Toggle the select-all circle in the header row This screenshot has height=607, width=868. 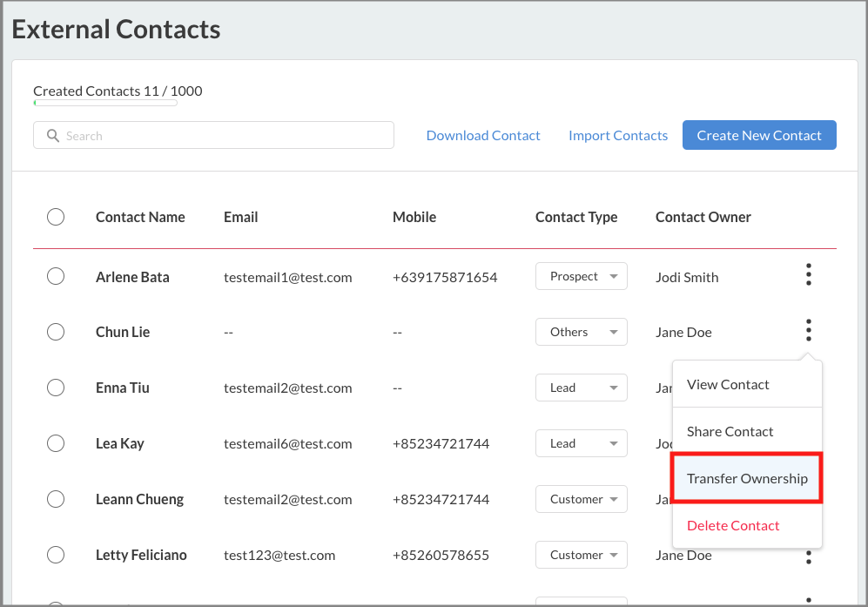[x=56, y=217]
